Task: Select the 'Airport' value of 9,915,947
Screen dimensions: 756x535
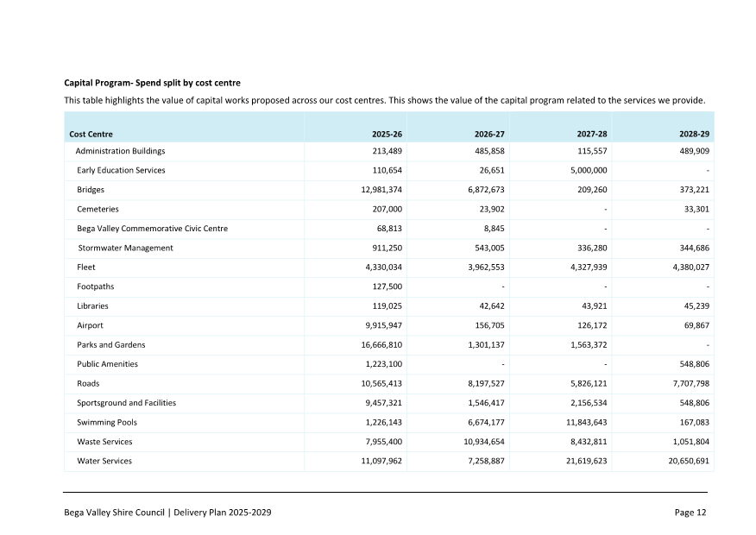Action: tap(377, 324)
